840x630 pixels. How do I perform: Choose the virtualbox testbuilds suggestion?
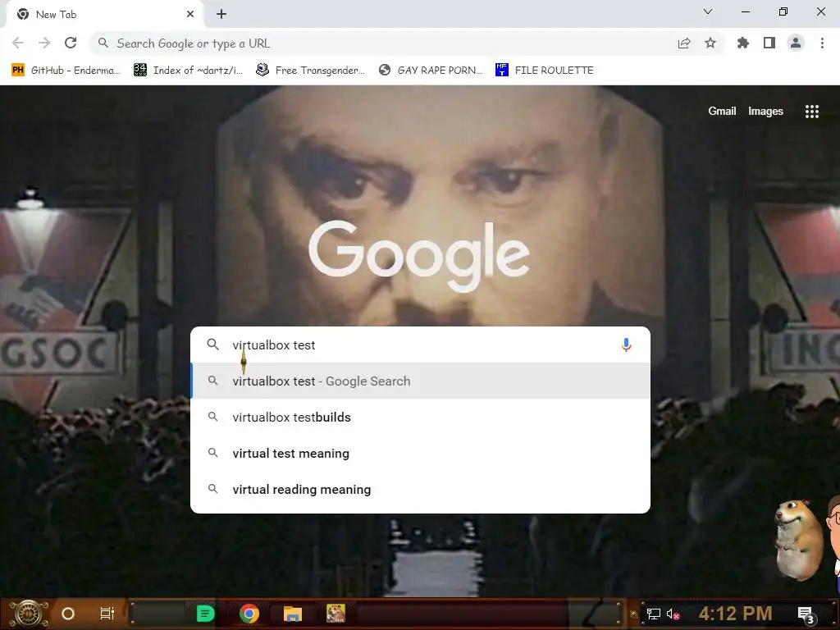pyautogui.click(x=421, y=418)
